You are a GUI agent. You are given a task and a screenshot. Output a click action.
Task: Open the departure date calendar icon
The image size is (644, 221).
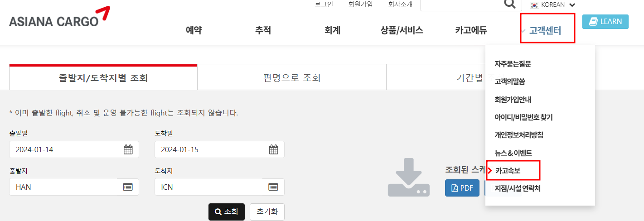128,149
